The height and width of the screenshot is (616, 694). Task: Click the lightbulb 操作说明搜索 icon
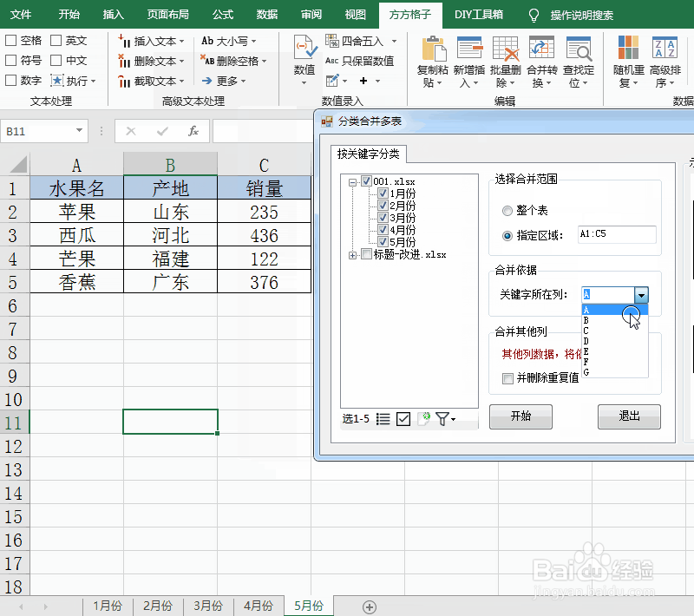click(534, 16)
